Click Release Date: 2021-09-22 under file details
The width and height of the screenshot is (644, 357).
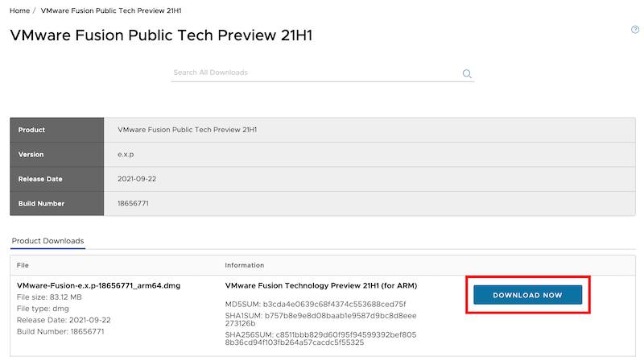[64, 320]
